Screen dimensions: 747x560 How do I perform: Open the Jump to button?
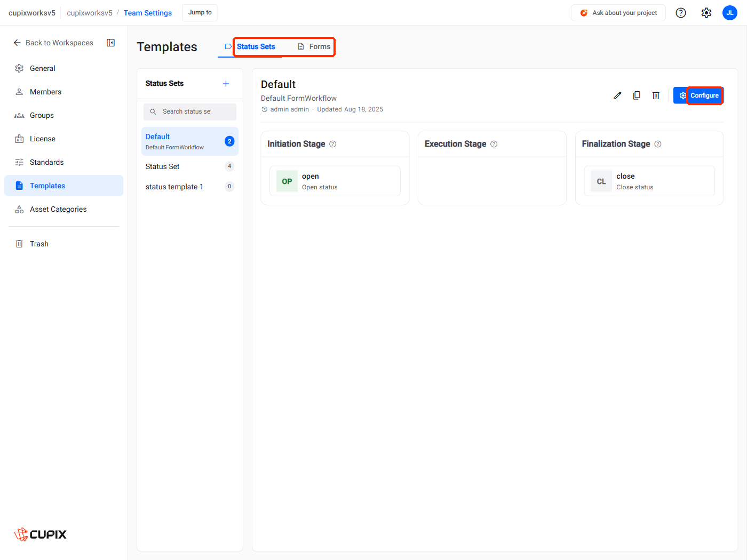200,13
